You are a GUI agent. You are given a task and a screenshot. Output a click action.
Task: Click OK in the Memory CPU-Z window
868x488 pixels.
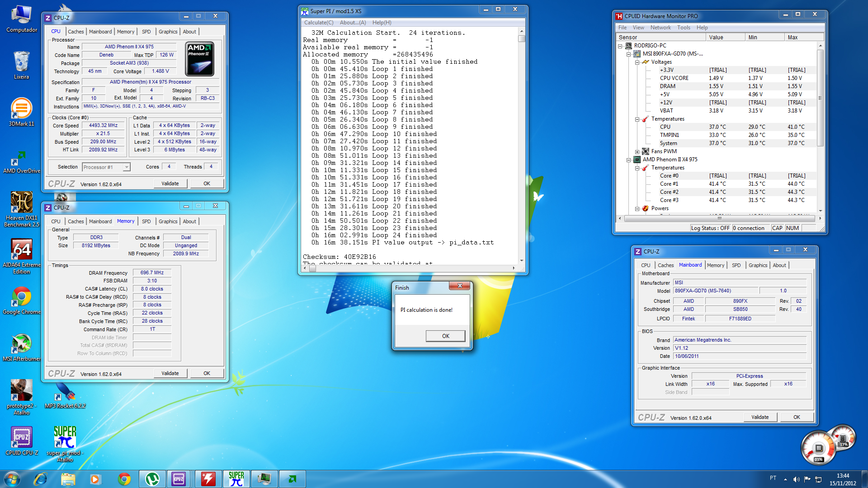click(207, 373)
